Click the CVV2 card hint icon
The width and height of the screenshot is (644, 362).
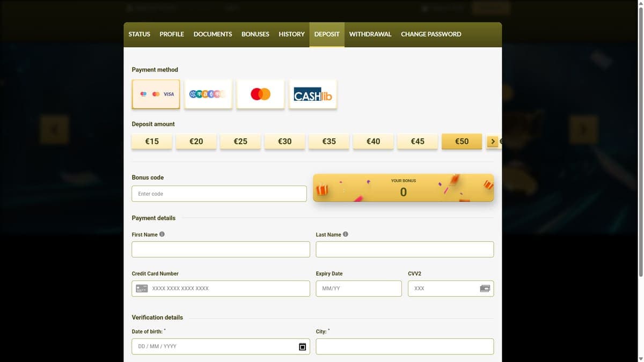pos(485,289)
